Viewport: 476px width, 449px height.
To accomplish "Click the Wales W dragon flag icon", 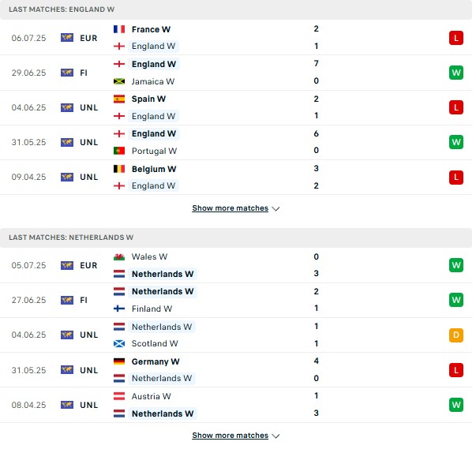I will [x=119, y=257].
